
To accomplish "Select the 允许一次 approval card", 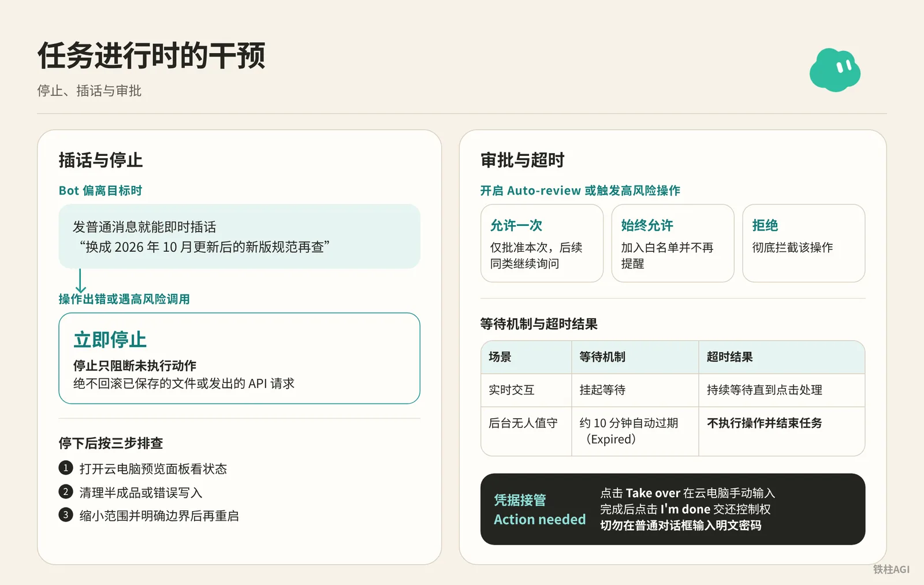I will tap(542, 243).
